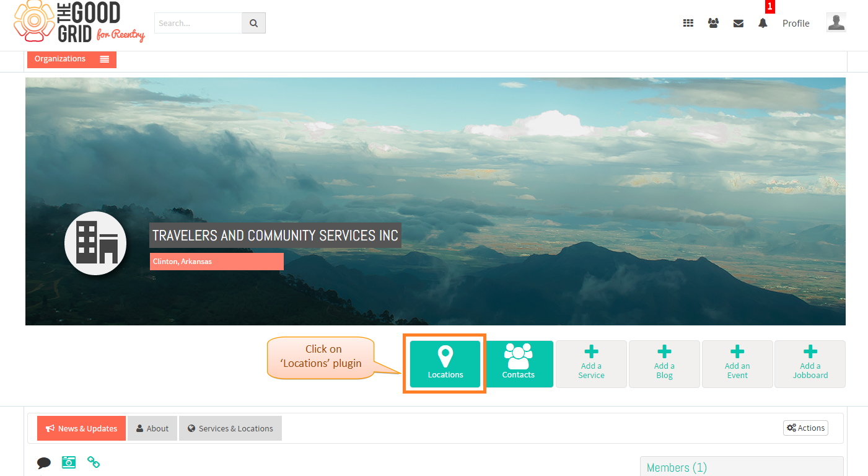Focus the Search input field

[x=198, y=23]
